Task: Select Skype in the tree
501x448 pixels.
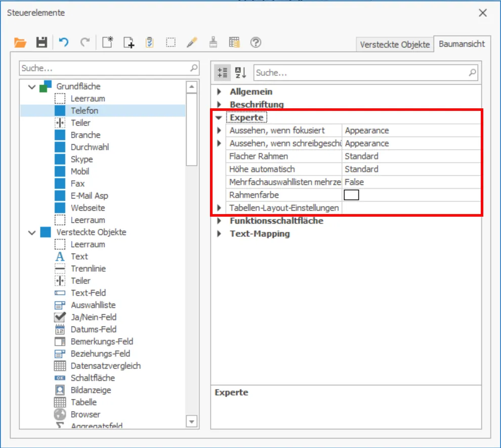Action: pos(82,159)
